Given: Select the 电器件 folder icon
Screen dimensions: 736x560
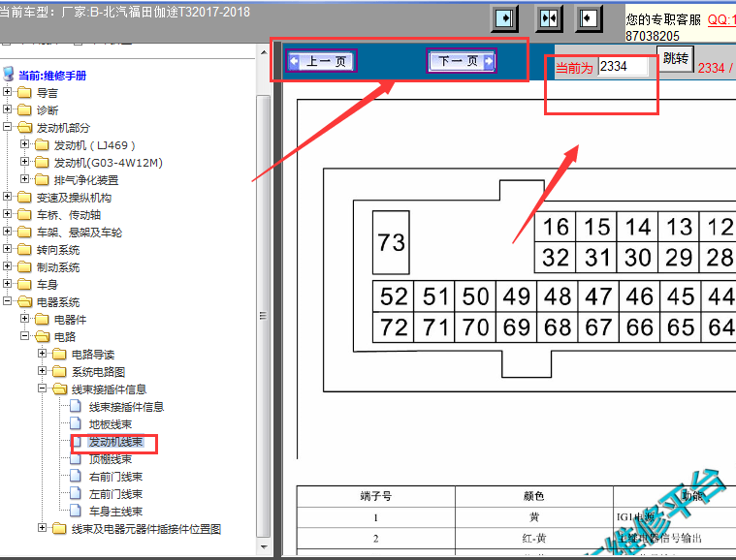Looking at the screenshot, I should (x=42, y=320).
